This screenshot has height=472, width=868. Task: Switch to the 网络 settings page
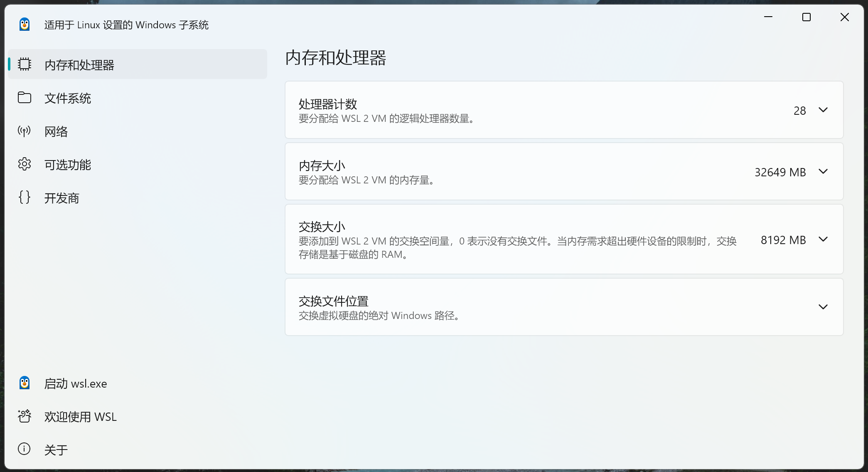[56, 131]
